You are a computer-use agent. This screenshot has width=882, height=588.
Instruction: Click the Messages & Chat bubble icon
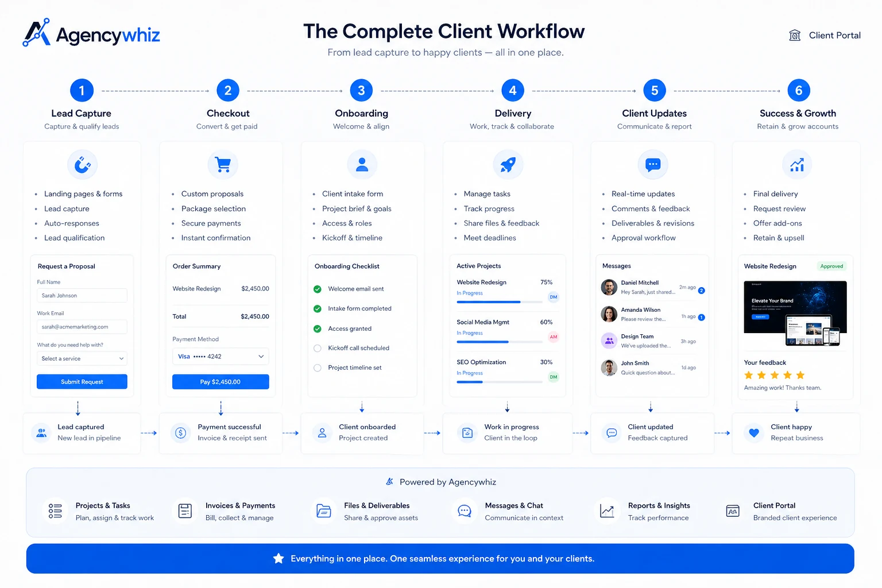[x=465, y=511]
